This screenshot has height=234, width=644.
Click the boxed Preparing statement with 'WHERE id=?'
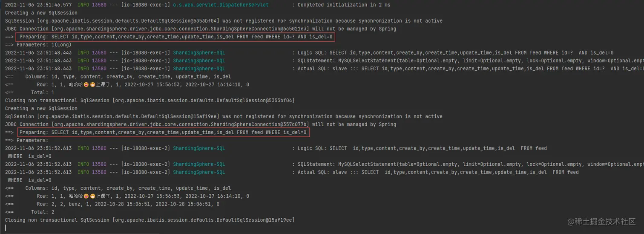175,37
